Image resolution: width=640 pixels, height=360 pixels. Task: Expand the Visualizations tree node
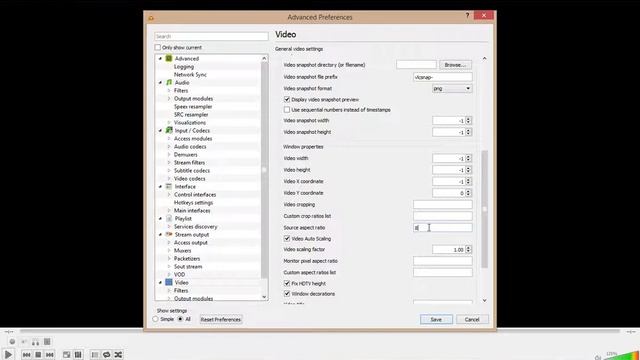tap(169, 122)
